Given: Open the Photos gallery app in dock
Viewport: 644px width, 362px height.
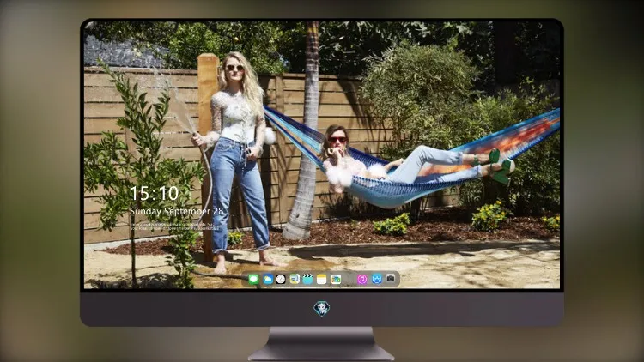Looking at the screenshot, I should click(x=336, y=280).
